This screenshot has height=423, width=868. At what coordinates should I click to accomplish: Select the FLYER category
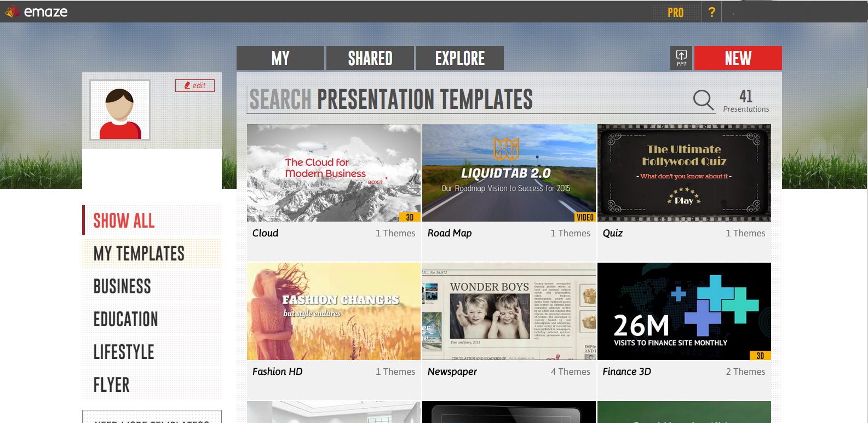click(x=152, y=385)
